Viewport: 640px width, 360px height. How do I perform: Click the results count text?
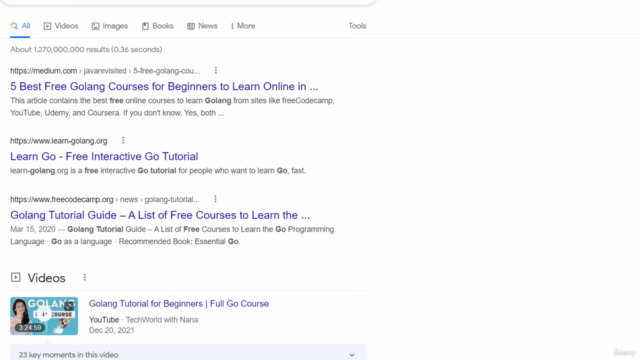[x=86, y=49]
